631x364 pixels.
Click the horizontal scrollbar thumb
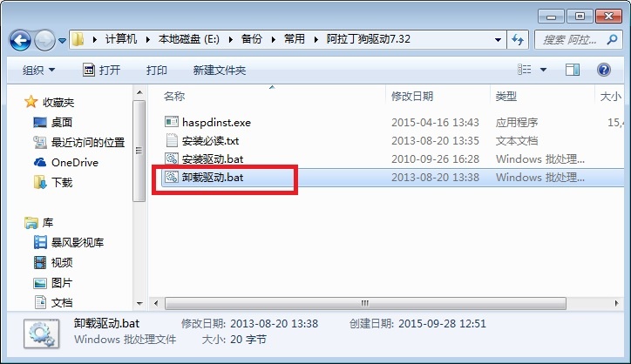coord(365,303)
